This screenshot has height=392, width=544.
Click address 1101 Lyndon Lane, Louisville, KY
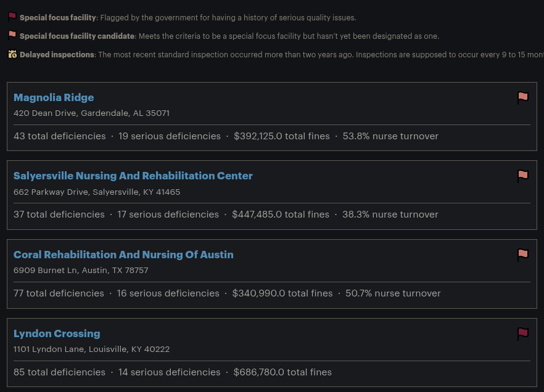(x=91, y=349)
